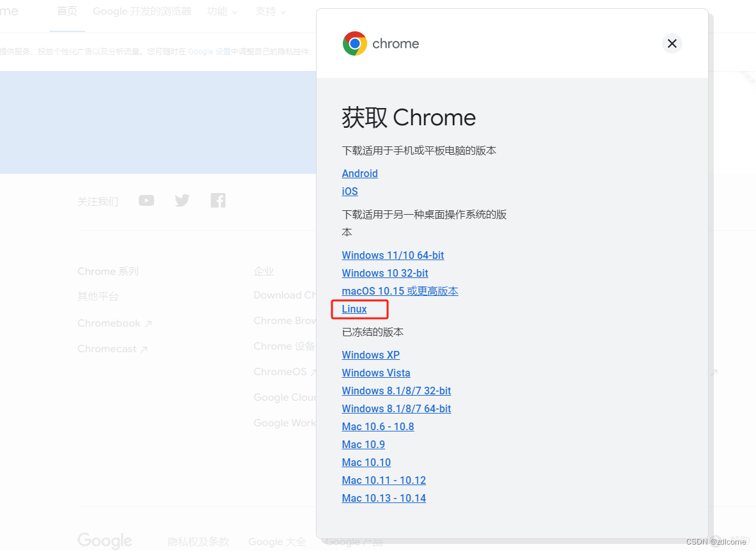Open Windows 8.1/8/7 64-bit link
This screenshot has height=551, width=756.
click(397, 409)
